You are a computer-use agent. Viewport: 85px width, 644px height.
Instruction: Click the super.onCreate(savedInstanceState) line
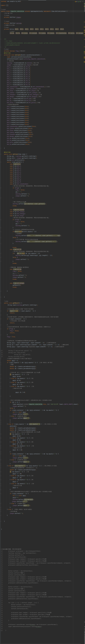(x=19, y=57)
